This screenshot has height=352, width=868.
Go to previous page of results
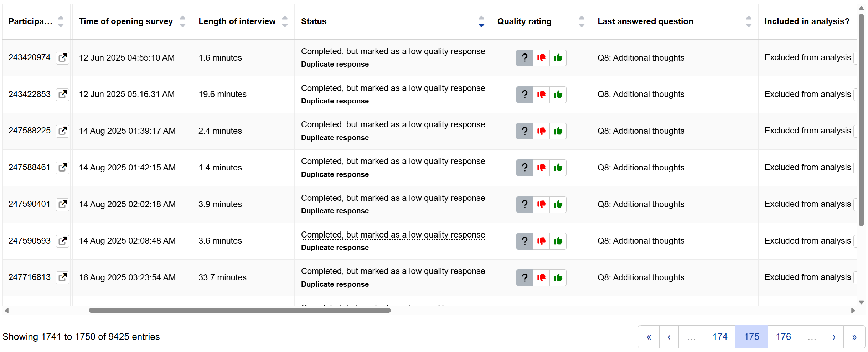tap(669, 337)
